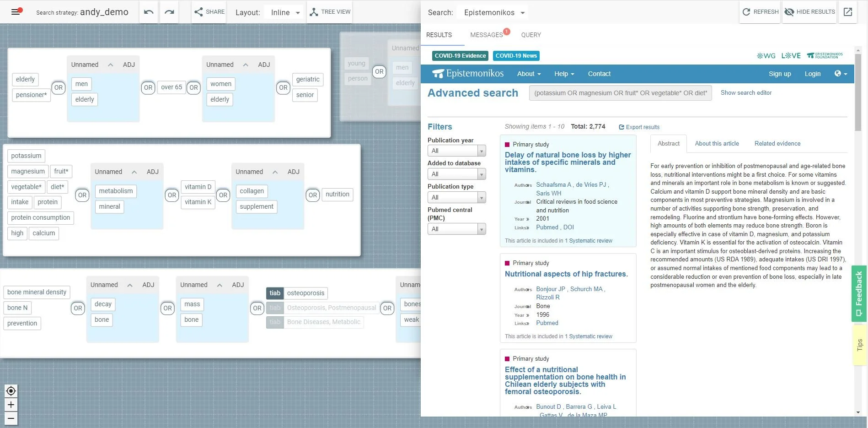The width and height of the screenshot is (868, 428).
Task: Collapse the Unnamed group containing women and elderly
Action: tap(246, 65)
